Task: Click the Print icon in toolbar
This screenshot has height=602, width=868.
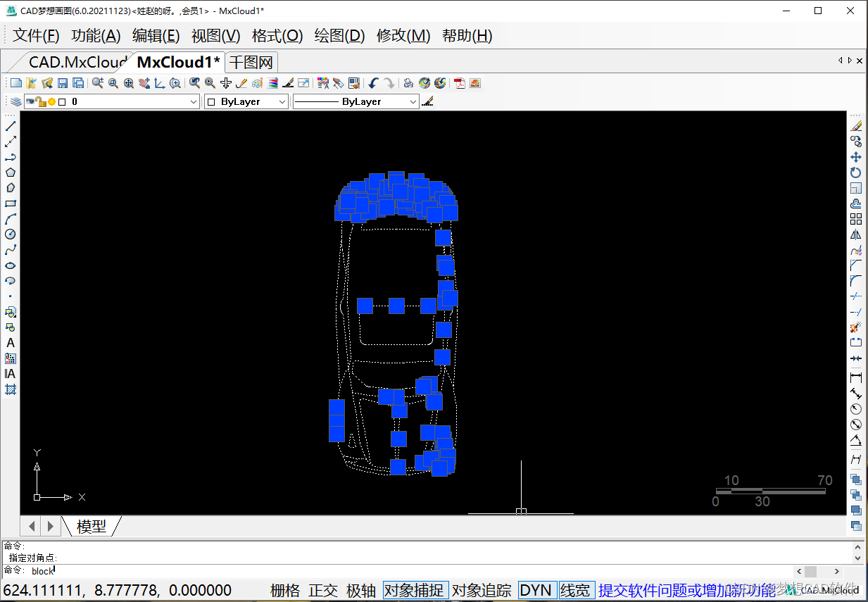Action: [408, 83]
